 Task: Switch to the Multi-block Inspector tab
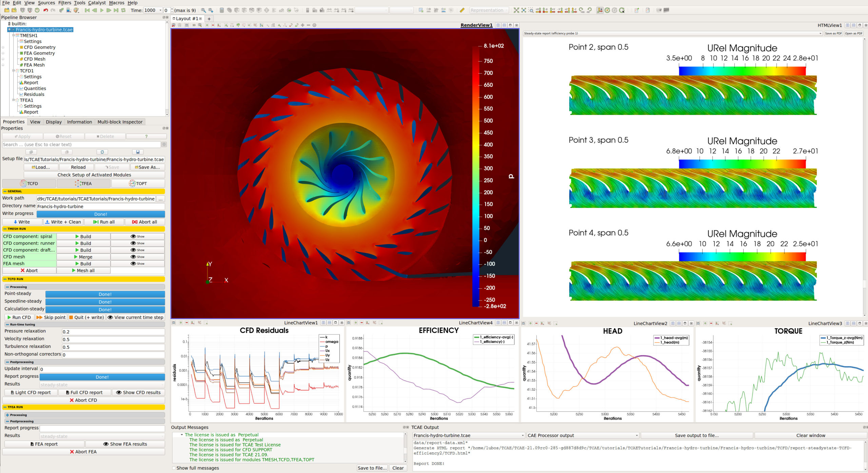pyautogui.click(x=120, y=122)
